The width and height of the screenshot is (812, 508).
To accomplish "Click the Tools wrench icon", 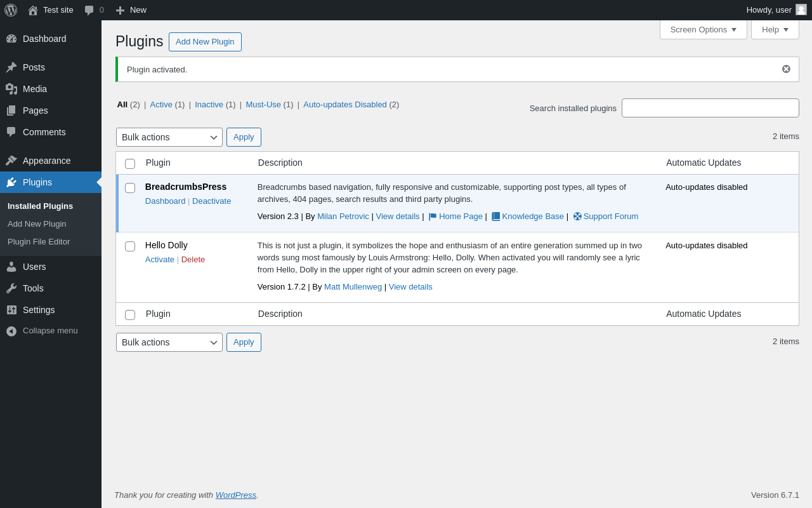I will point(11,288).
